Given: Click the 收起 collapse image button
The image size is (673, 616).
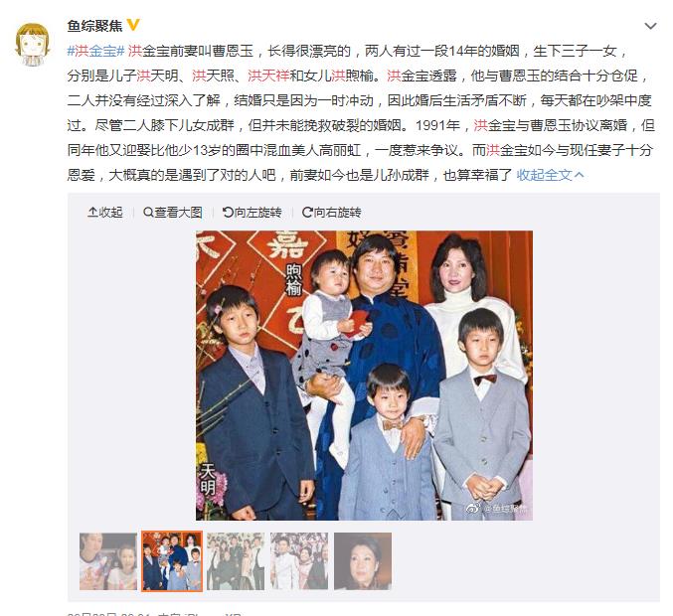Looking at the screenshot, I should (105, 213).
